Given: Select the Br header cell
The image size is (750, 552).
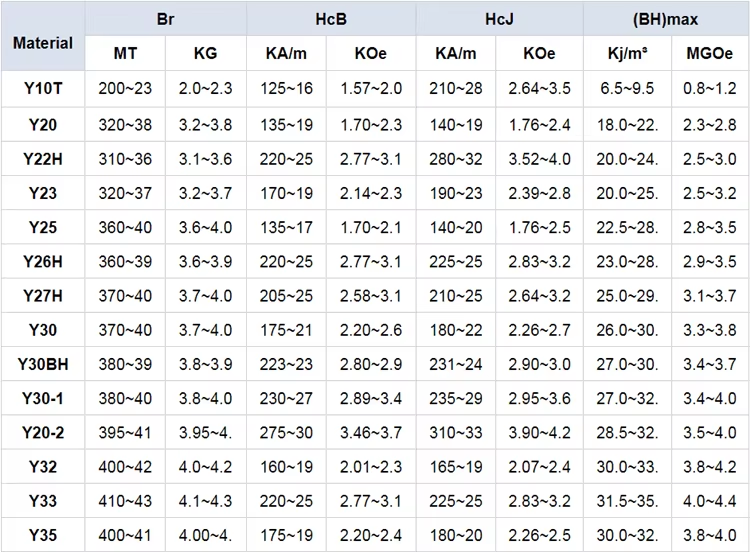Looking at the screenshot, I should [165, 19].
